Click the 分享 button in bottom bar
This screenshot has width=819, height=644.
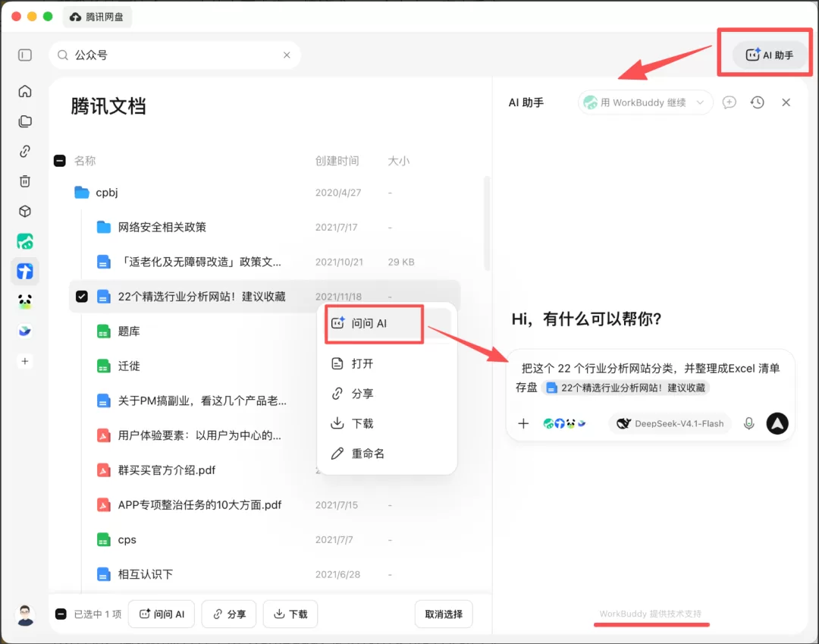tap(229, 614)
